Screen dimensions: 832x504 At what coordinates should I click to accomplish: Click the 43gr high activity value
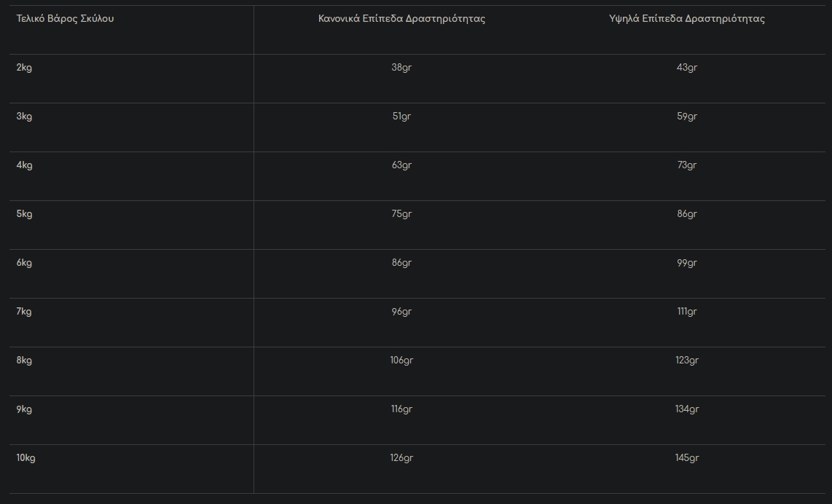(x=687, y=68)
